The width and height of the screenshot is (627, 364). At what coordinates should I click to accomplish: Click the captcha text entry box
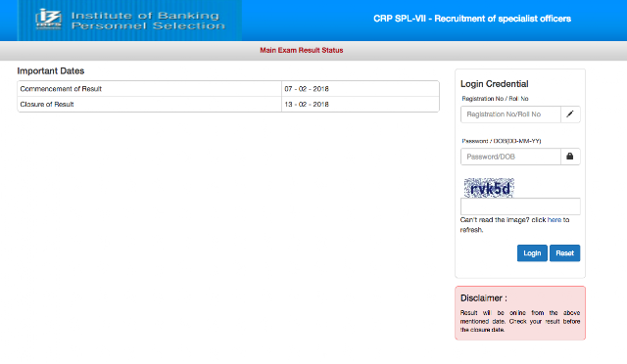tap(520, 206)
